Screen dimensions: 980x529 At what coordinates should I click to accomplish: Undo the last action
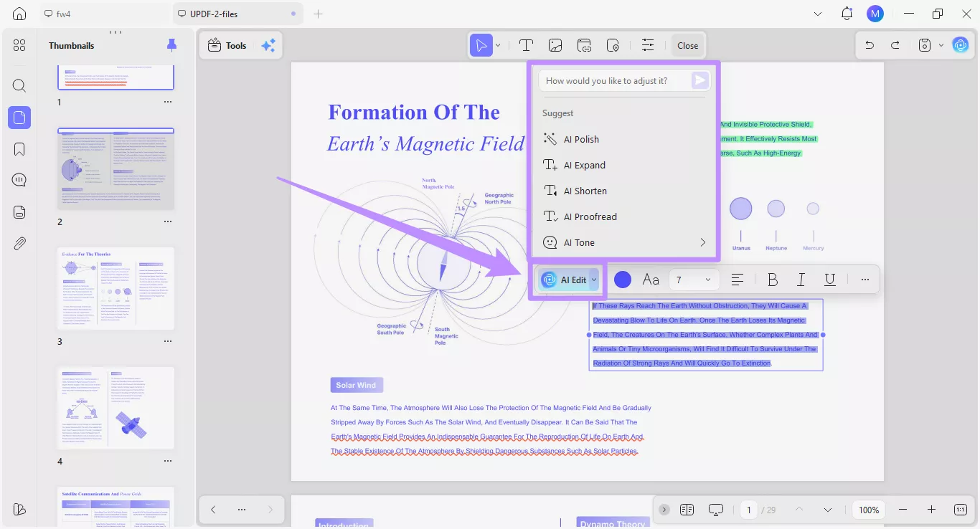[870, 45]
